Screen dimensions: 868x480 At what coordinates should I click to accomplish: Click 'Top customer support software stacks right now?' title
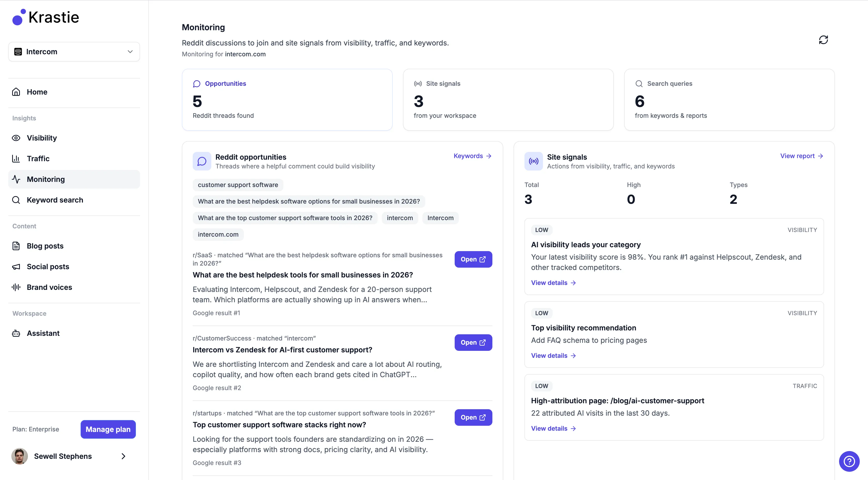tap(279, 425)
